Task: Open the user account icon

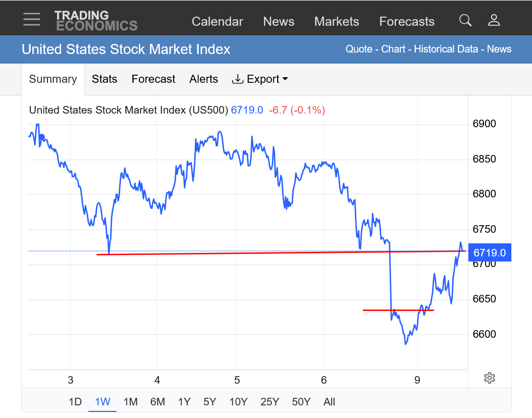Action: click(494, 20)
